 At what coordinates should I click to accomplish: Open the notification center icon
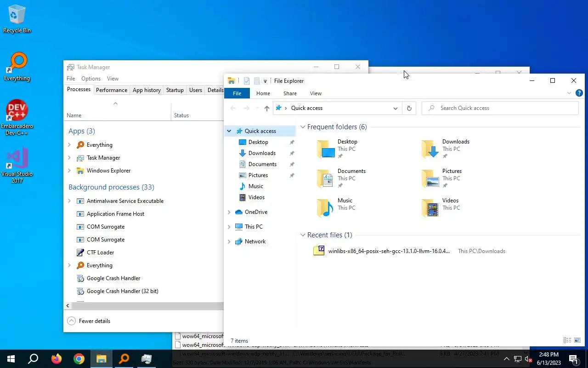(573, 359)
